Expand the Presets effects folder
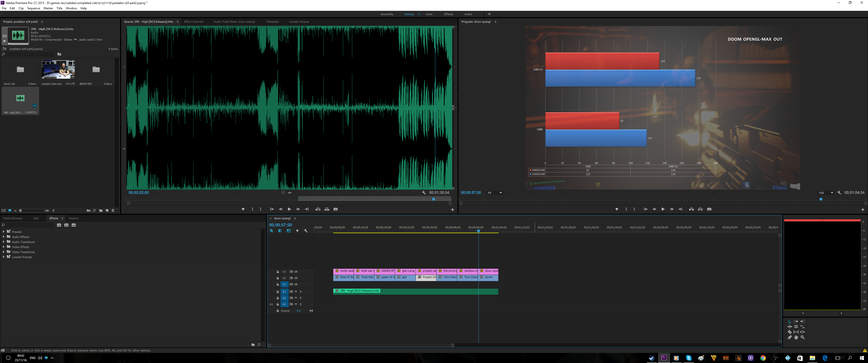The image size is (868, 363). 4,232
